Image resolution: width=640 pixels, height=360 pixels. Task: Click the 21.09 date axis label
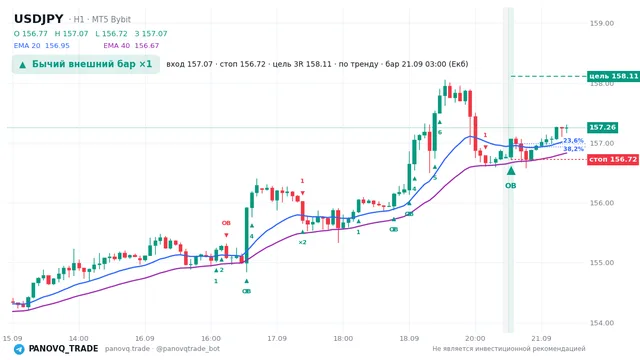coord(541,338)
